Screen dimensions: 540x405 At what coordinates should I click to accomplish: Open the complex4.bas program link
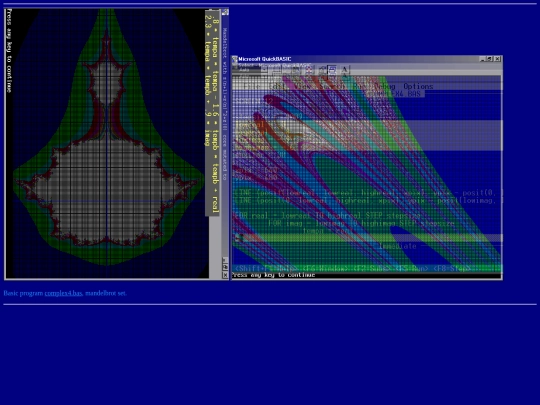[63, 293]
